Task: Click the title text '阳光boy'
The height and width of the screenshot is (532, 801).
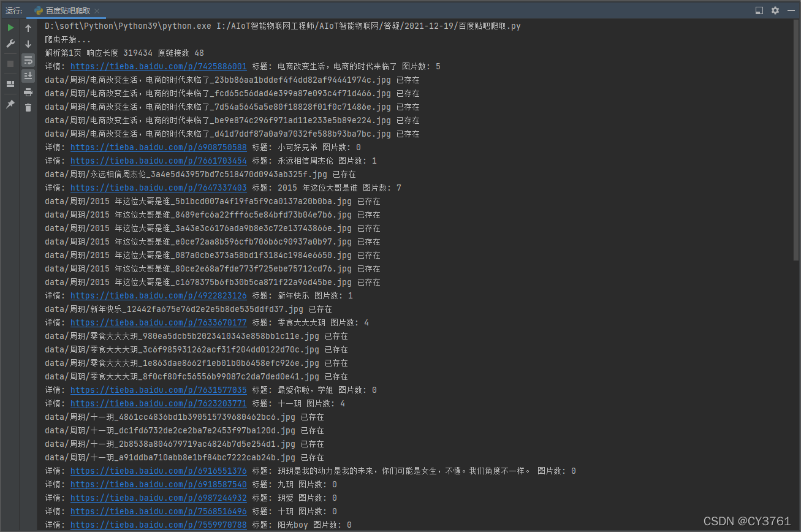Action: [293, 525]
